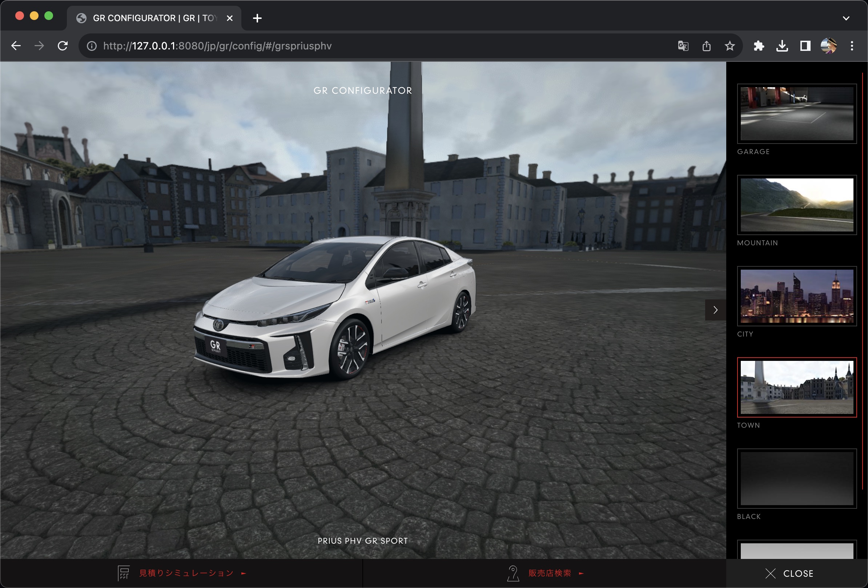
Task: Click the share page icon
Action: [x=706, y=46]
